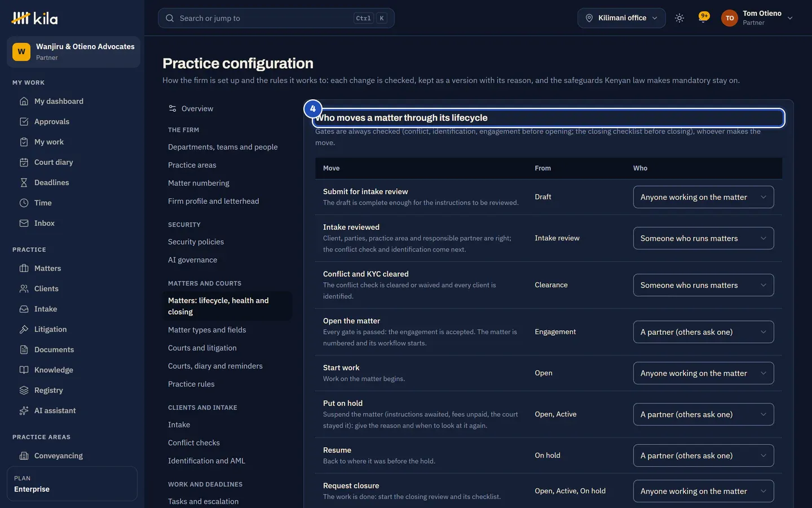Click the Enterprise plan card
The height and width of the screenshot is (508, 812).
(x=72, y=484)
